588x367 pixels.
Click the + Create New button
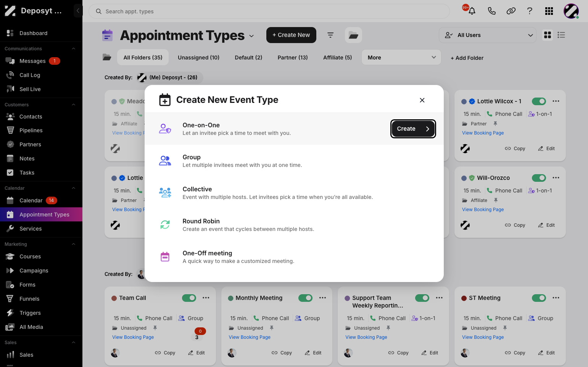(291, 35)
